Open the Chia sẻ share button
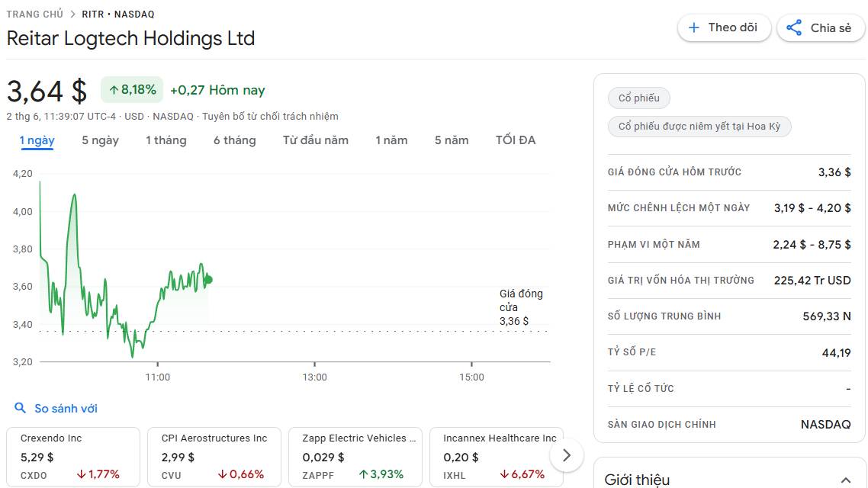The image size is (868, 488). tap(821, 27)
